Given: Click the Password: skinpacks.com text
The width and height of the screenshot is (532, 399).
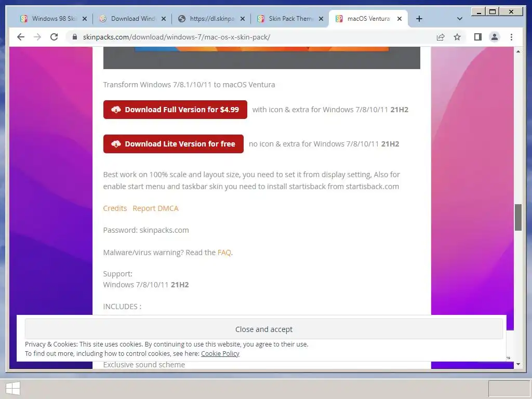Looking at the screenshot, I should tap(146, 230).
